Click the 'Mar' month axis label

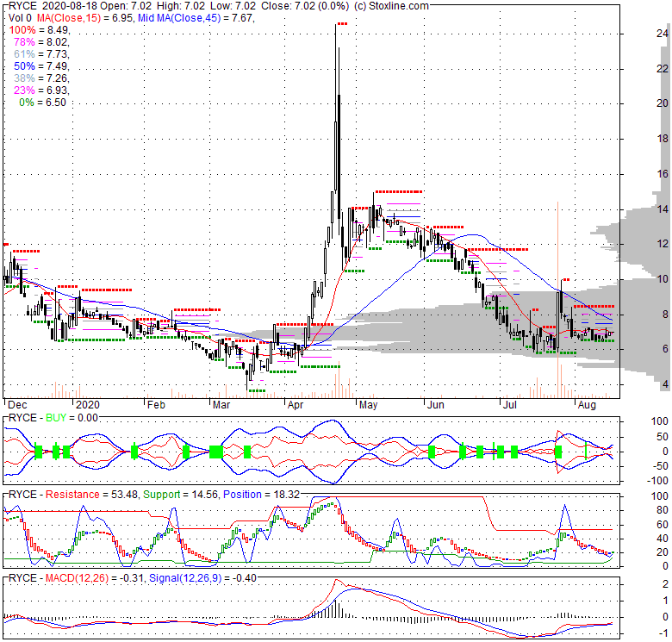[221, 404]
